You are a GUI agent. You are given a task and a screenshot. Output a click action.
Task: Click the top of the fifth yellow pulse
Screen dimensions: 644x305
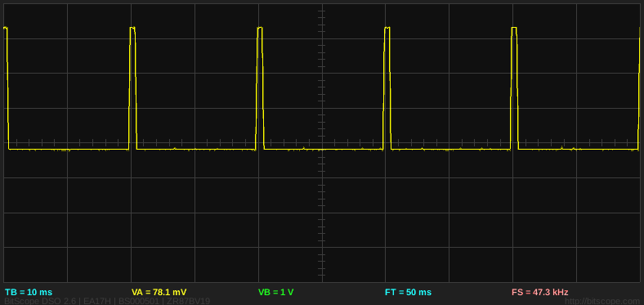[514, 28]
